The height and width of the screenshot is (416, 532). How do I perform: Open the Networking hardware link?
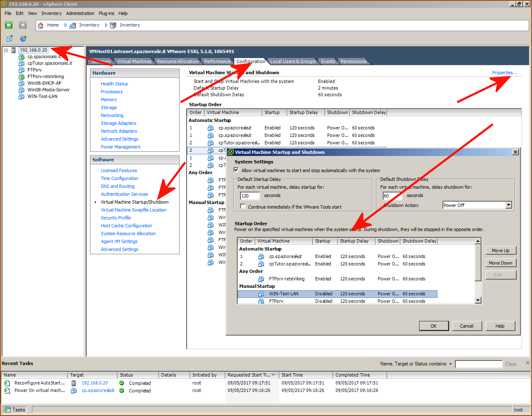[x=112, y=115]
